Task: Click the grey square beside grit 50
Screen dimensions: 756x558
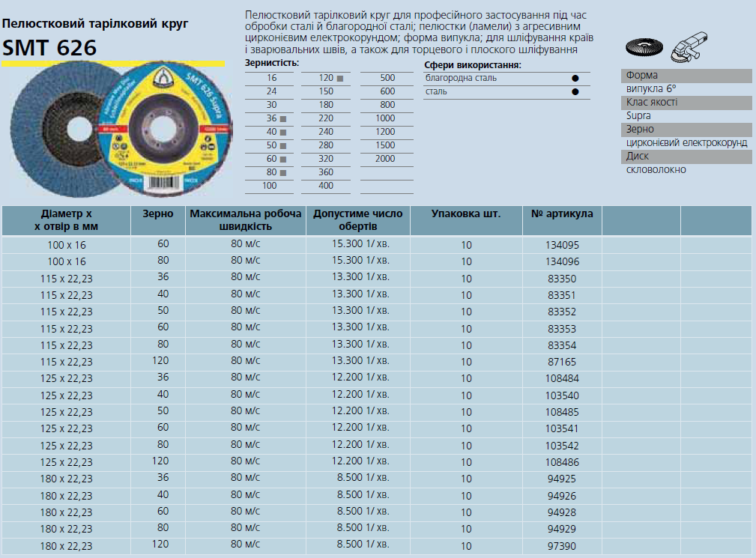Action: [x=283, y=146]
